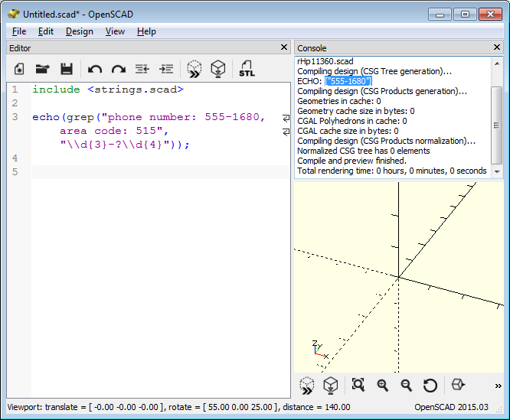
Task: Click 'Normalized CSG tree has 0 elements' line
Action: (363, 151)
